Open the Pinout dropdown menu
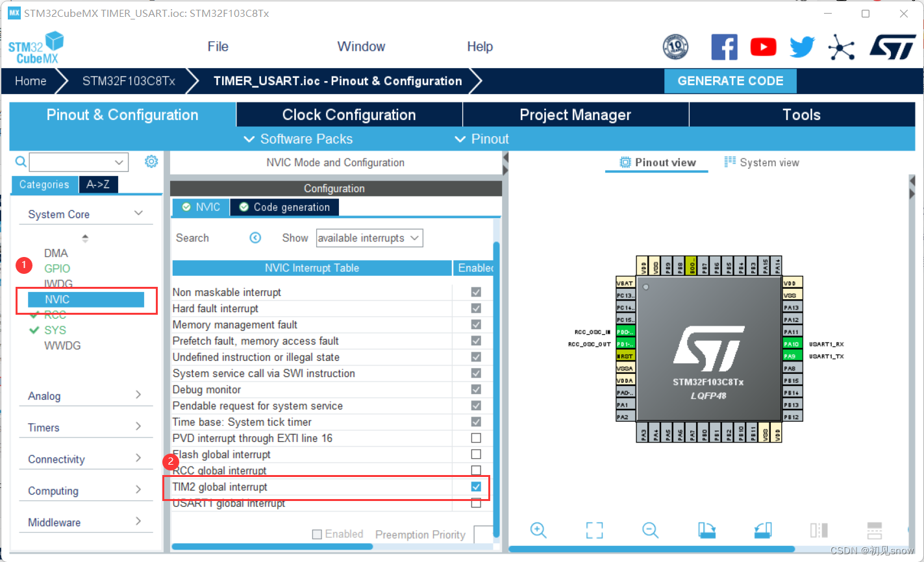This screenshot has height=562, width=924. click(x=482, y=139)
